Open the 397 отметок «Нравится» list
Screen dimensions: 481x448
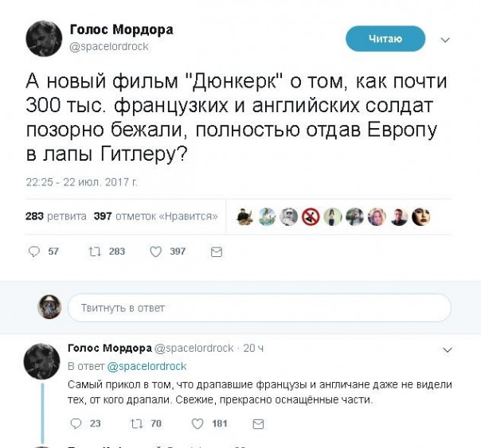(156, 216)
